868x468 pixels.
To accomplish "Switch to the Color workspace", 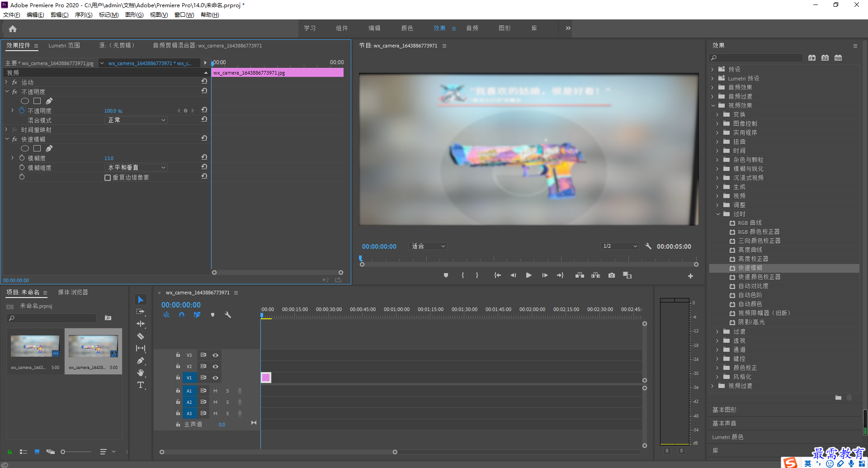I will pyautogui.click(x=407, y=28).
